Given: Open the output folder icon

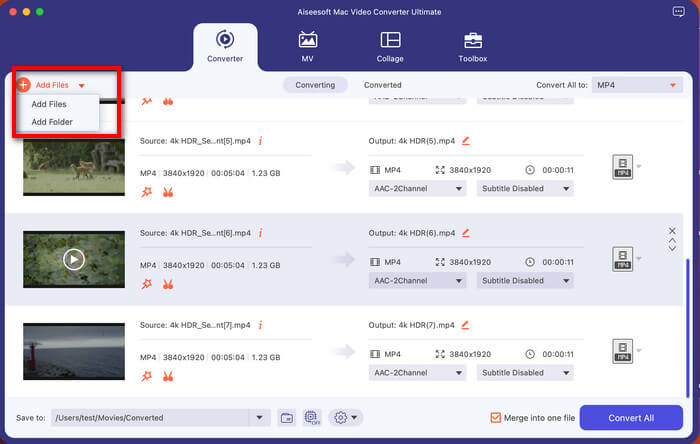Looking at the screenshot, I should pos(287,418).
